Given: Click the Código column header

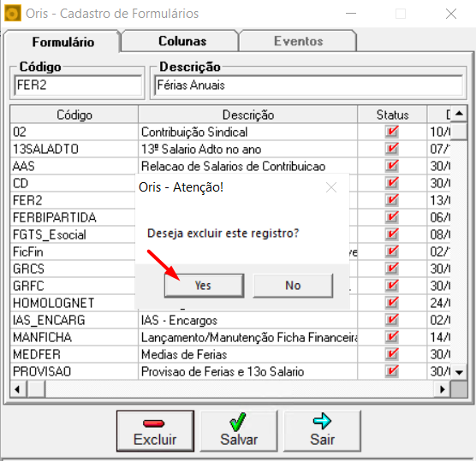Looking at the screenshot, I should [74, 115].
